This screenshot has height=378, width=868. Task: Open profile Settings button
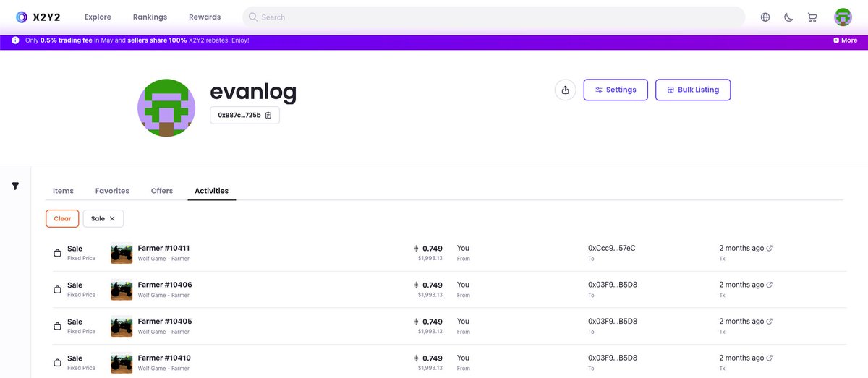pyautogui.click(x=616, y=90)
